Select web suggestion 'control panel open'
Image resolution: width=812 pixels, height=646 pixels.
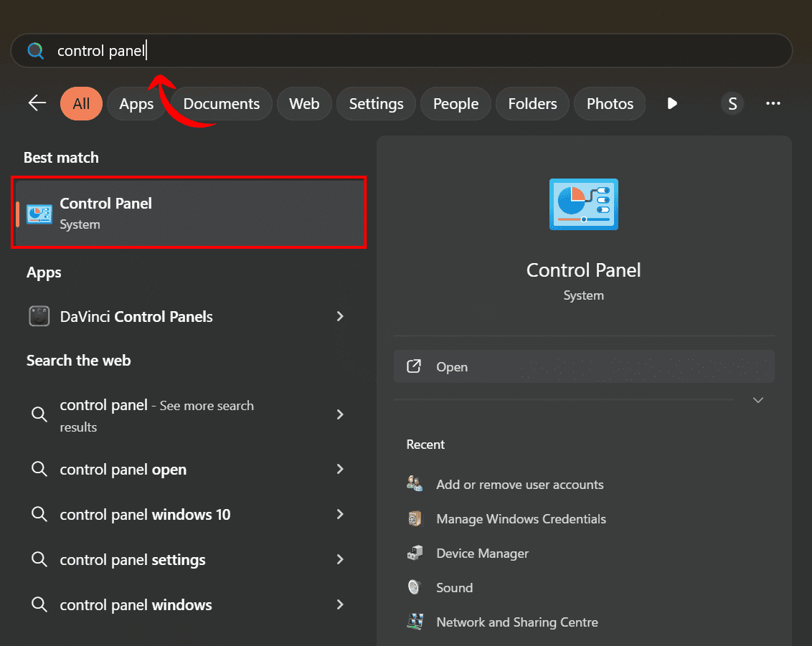pyautogui.click(x=189, y=470)
